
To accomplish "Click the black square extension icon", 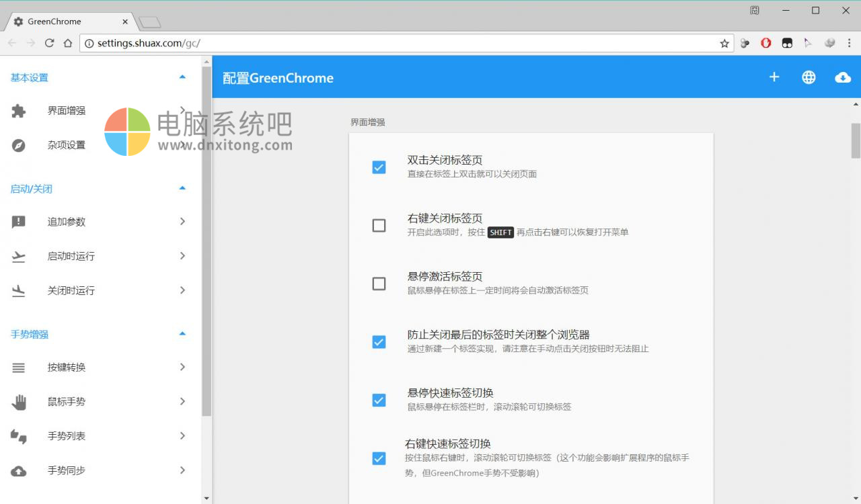I will (787, 43).
